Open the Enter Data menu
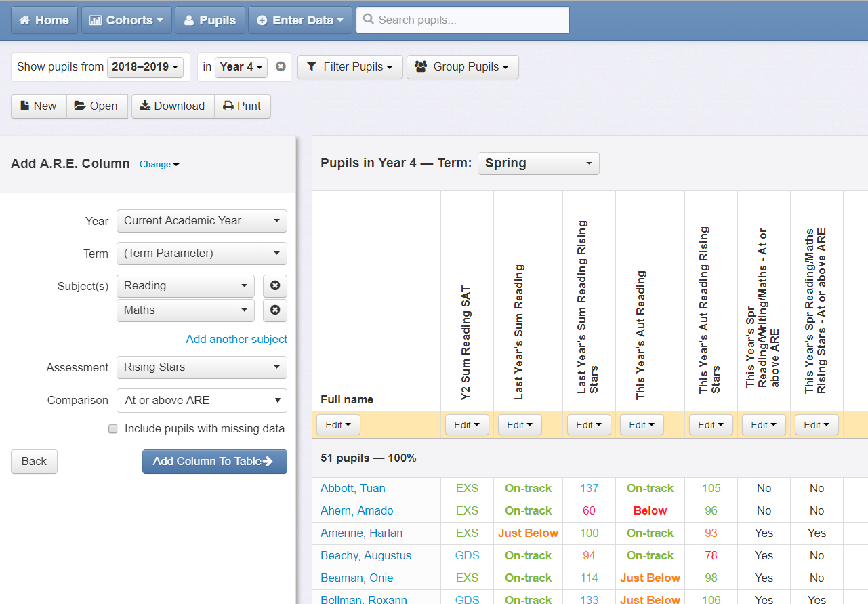The image size is (868, 604). point(300,20)
